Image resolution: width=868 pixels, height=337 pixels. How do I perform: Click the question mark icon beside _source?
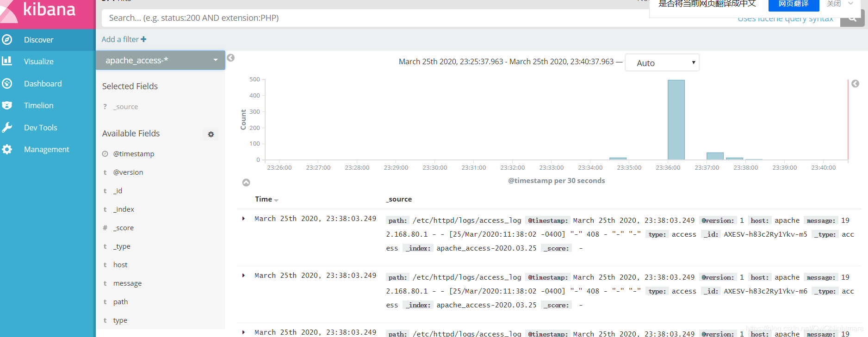click(x=105, y=106)
